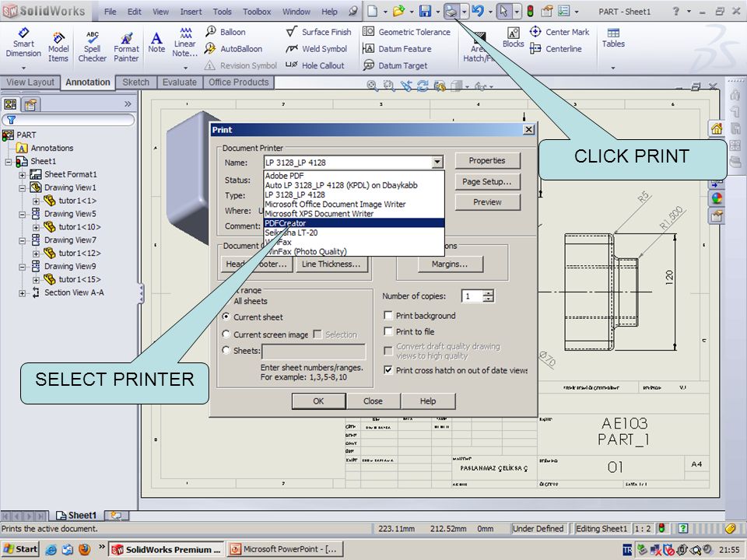Click the Preview button
Screen dimensions: 747x560
(487, 202)
